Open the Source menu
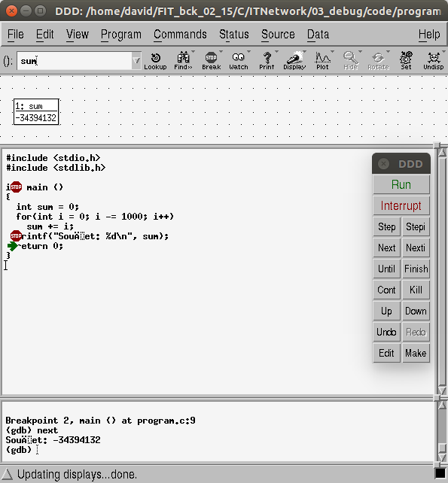The image size is (448, 483). tap(278, 34)
